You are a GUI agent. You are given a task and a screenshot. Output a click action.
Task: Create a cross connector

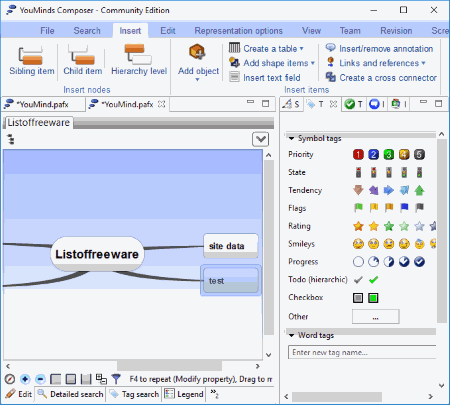point(381,77)
